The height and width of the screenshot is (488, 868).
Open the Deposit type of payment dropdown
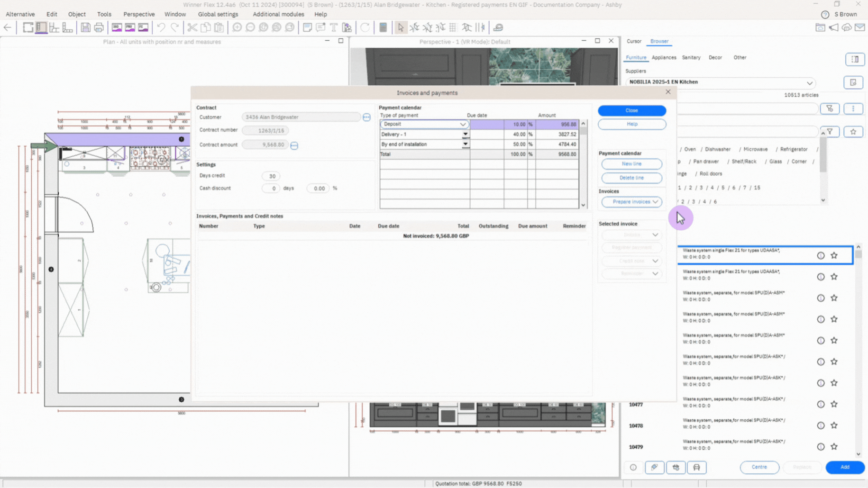click(x=462, y=124)
